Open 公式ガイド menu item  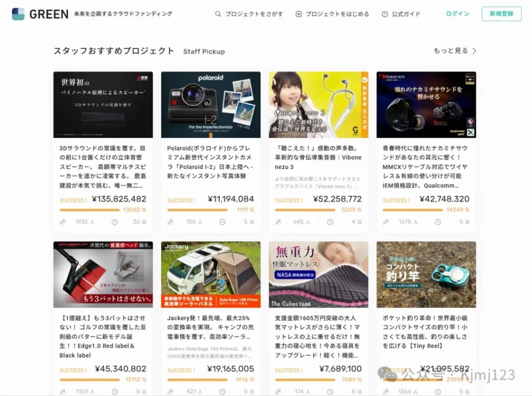(402, 14)
